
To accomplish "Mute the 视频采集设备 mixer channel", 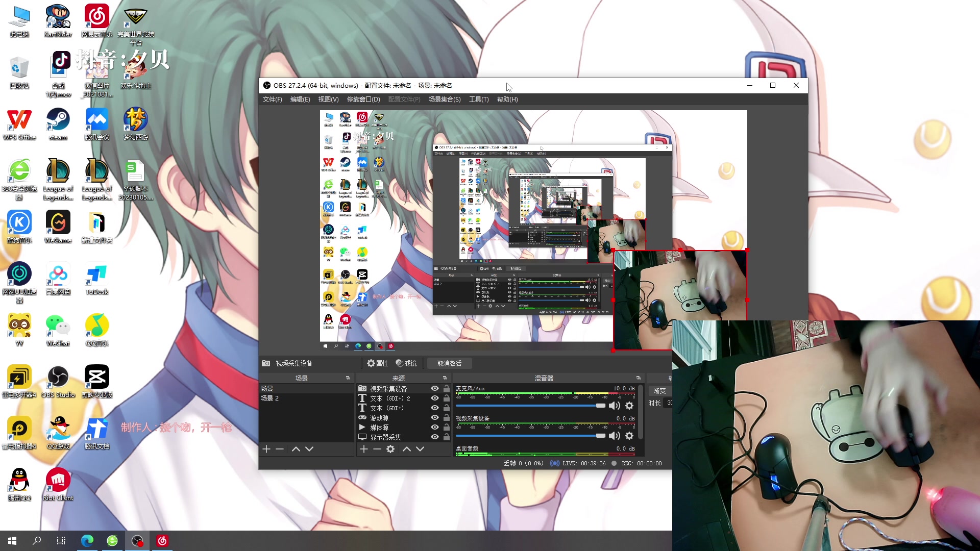I will tap(615, 436).
